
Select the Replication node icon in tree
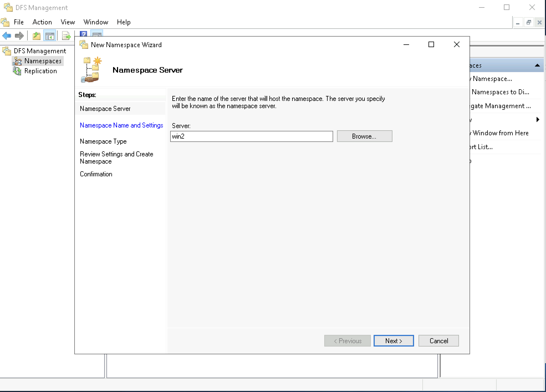point(17,71)
